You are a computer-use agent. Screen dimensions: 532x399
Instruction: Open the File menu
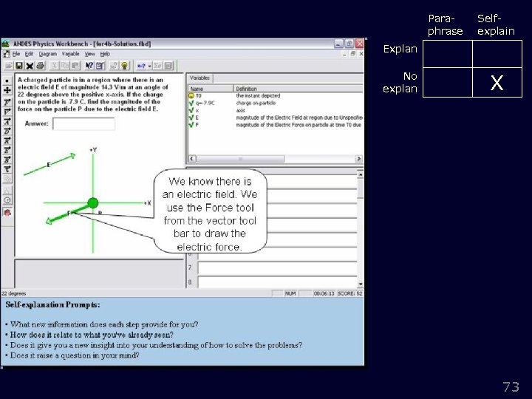16,54
